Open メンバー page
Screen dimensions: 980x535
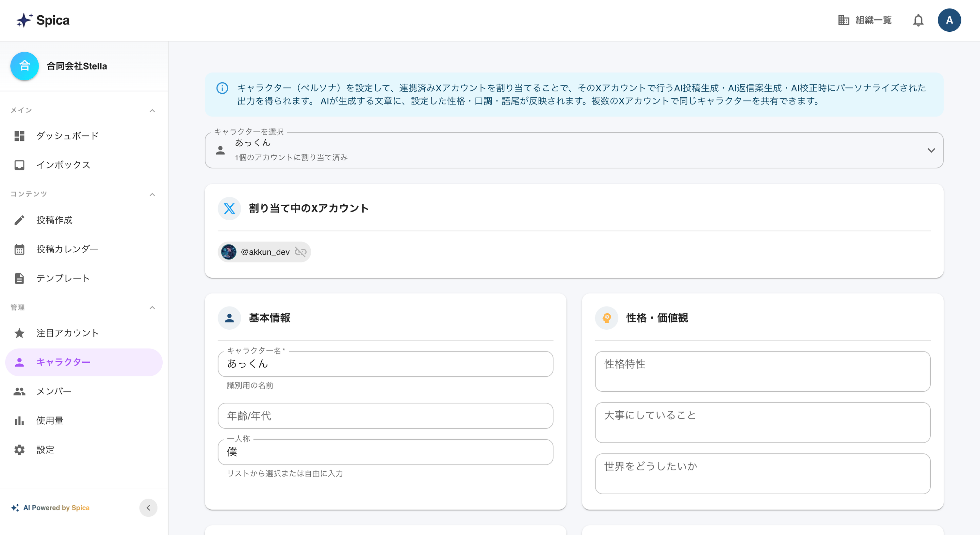coord(84,391)
